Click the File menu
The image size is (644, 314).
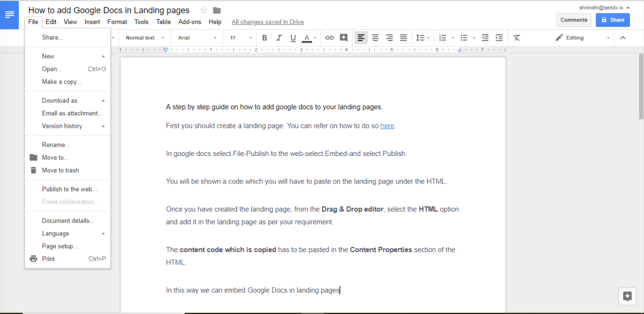33,22
